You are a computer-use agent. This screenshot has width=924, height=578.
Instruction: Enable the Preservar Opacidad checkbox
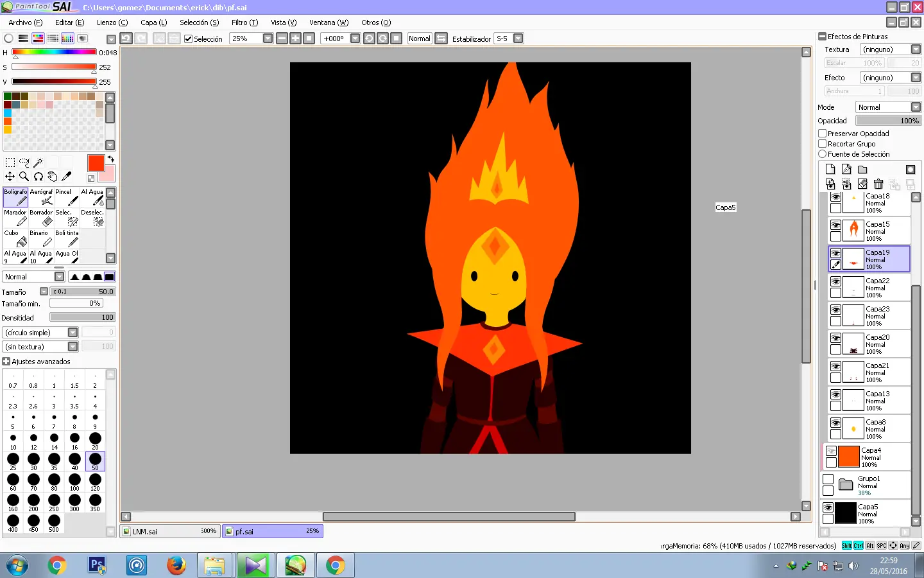823,134
